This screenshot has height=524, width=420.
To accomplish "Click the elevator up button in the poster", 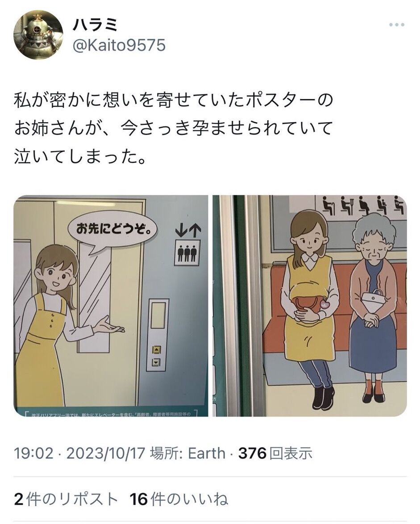I will click(x=157, y=350).
